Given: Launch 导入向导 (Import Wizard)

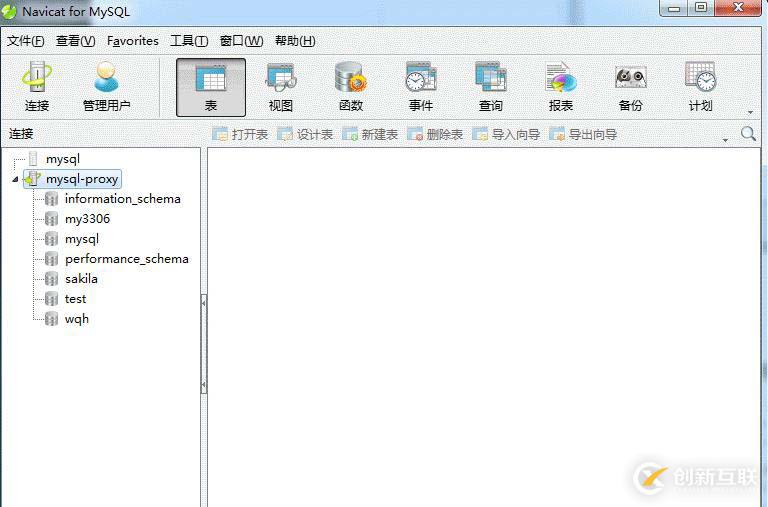Looking at the screenshot, I should pos(506,134).
